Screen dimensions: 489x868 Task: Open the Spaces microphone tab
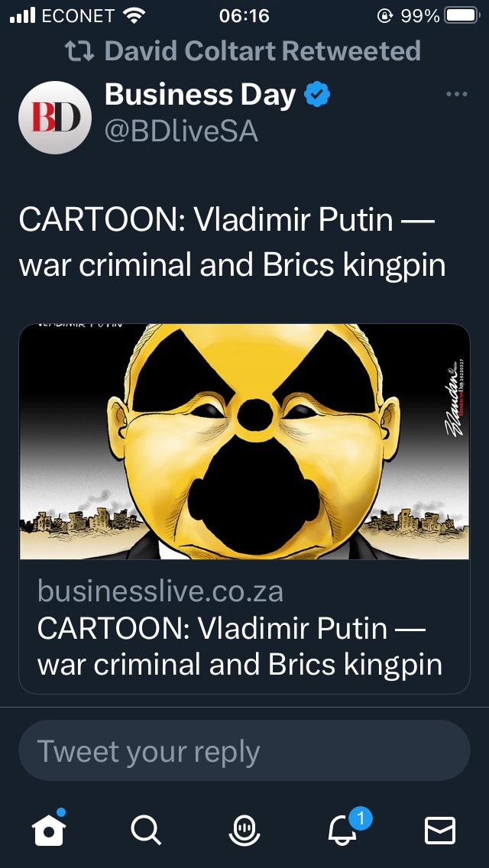pyautogui.click(x=244, y=831)
